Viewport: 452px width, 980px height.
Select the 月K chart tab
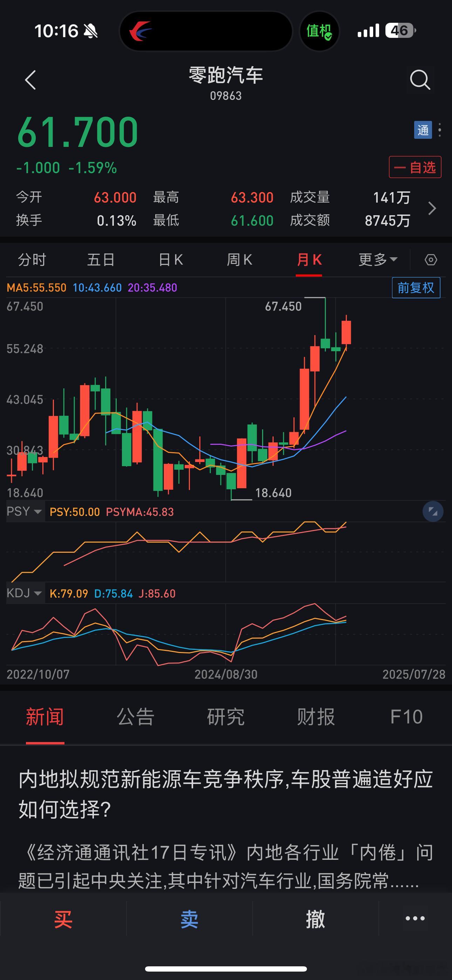click(309, 260)
